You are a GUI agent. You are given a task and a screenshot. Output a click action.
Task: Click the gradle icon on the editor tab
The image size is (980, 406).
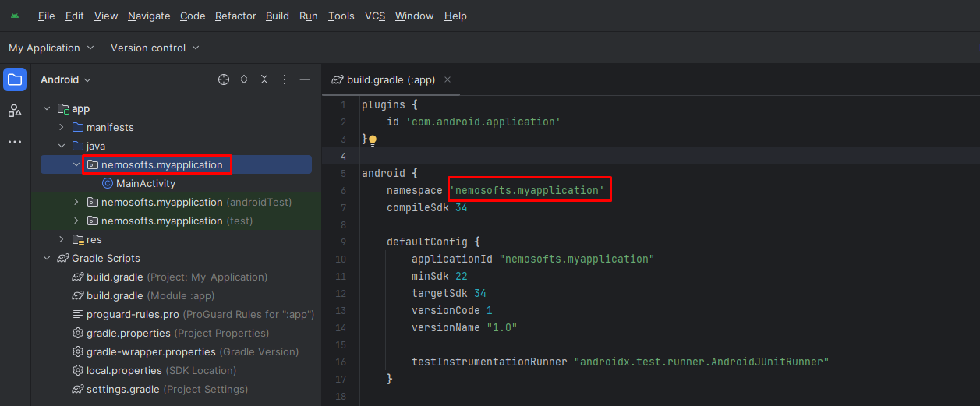pyautogui.click(x=338, y=79)
